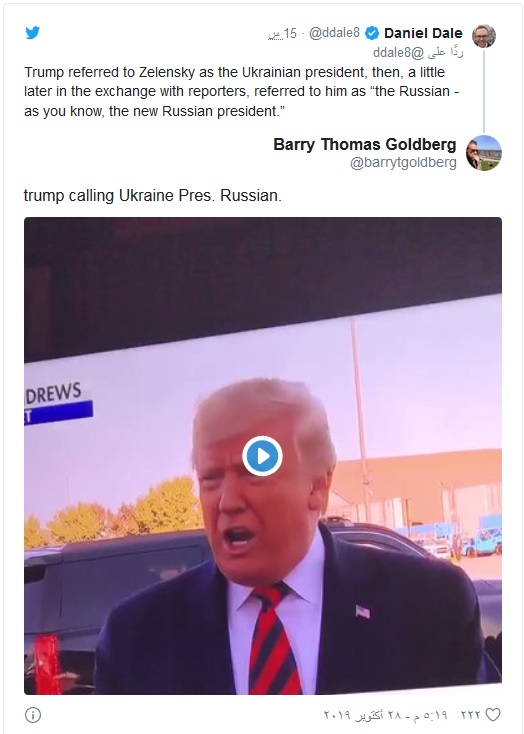This screenshot has height=734, width=524.
Task: Click the ANDREWS caption in video frame
Action: (x=53, y=393)
